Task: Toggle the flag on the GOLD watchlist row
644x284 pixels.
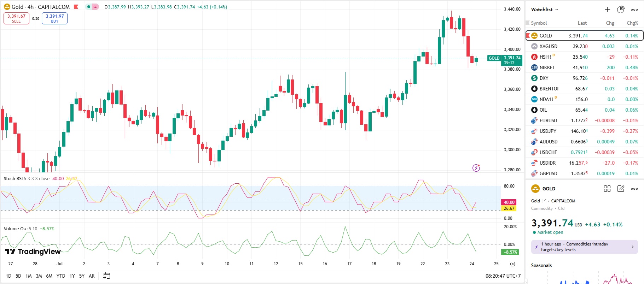Action: tap(528, 36)
